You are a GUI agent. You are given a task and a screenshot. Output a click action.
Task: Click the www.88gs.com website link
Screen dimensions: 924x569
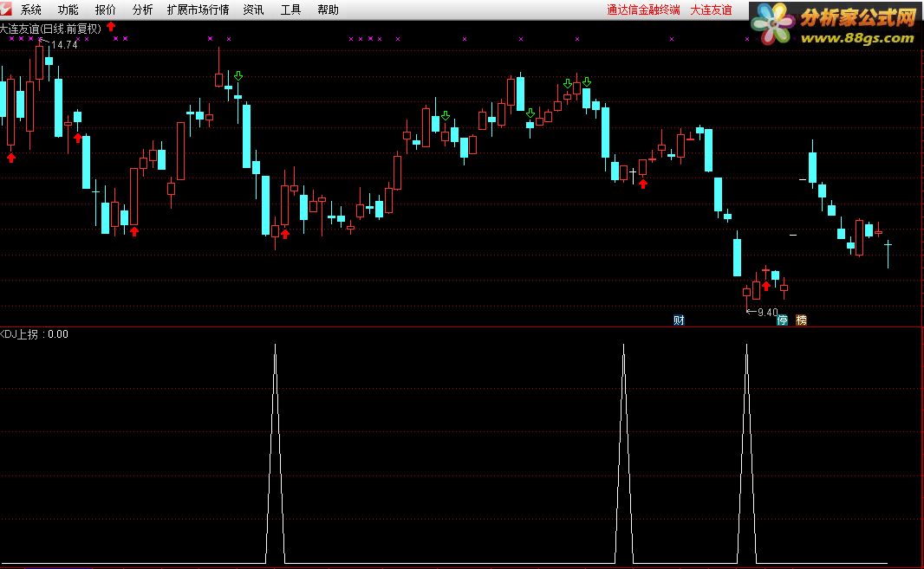click(856, 38)
